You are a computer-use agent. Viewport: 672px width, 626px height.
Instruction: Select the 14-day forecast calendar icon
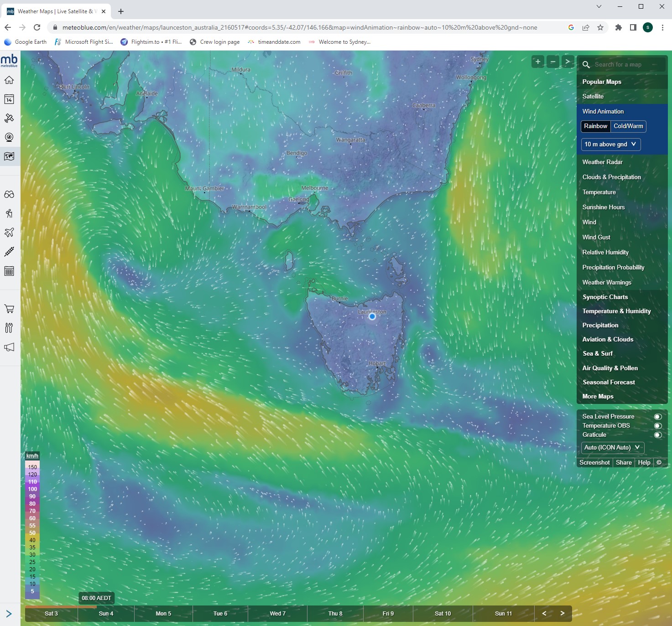tap(10, 99)
